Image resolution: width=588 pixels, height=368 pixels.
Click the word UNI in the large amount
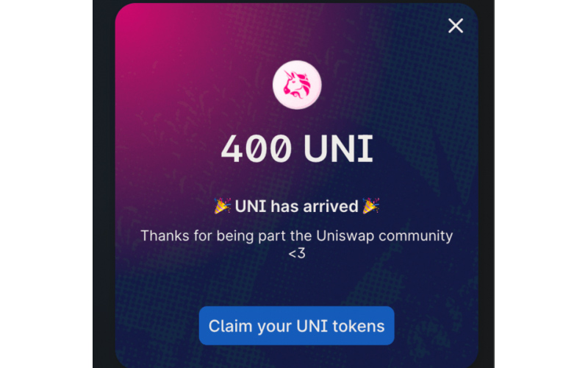[338, 149]
